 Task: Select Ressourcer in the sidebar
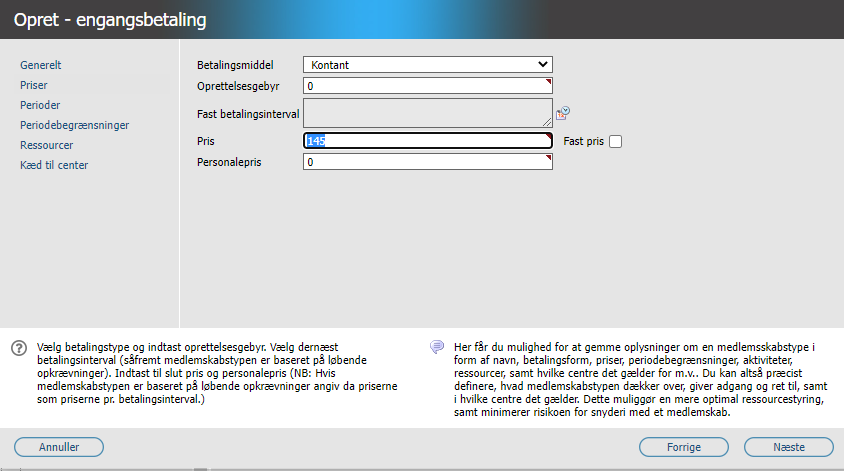(46, 145)
